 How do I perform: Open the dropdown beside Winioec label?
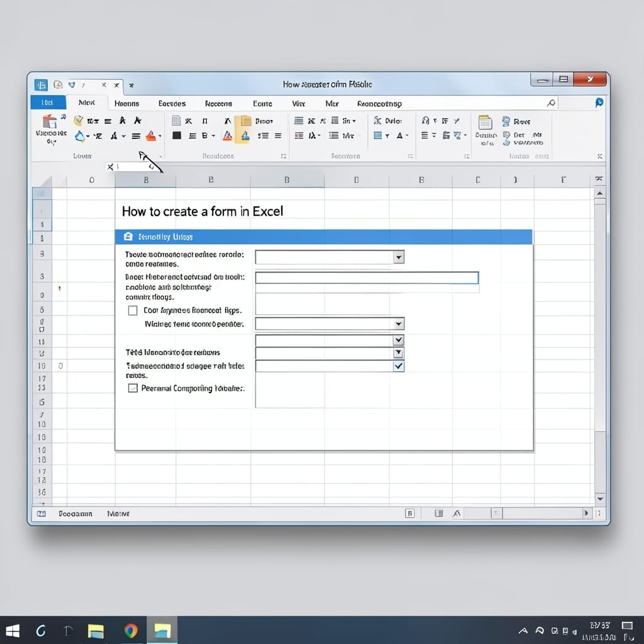(398, 324)
